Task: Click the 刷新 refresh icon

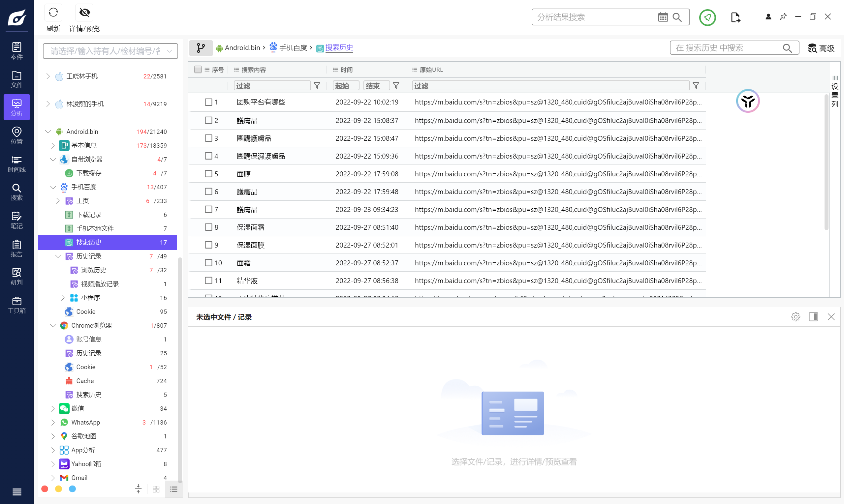Action: (x=53, y=13)
